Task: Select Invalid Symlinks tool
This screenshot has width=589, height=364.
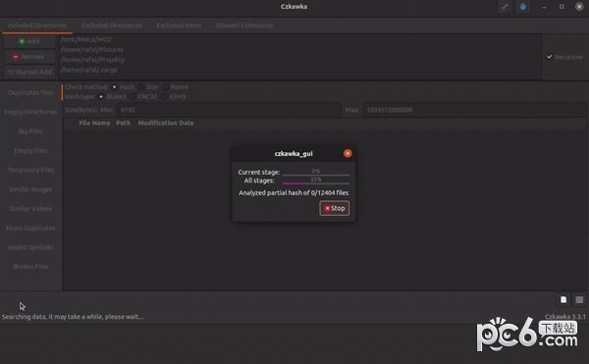Action: (x=30, y=247)
